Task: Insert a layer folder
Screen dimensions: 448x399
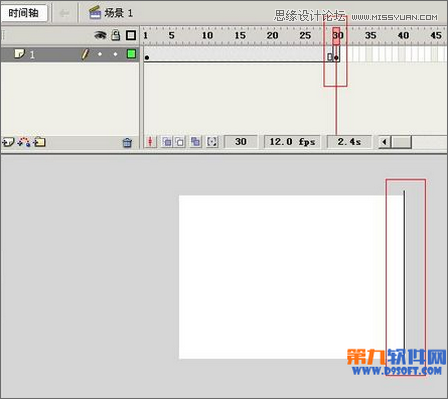Action: [x=39, y=142]
